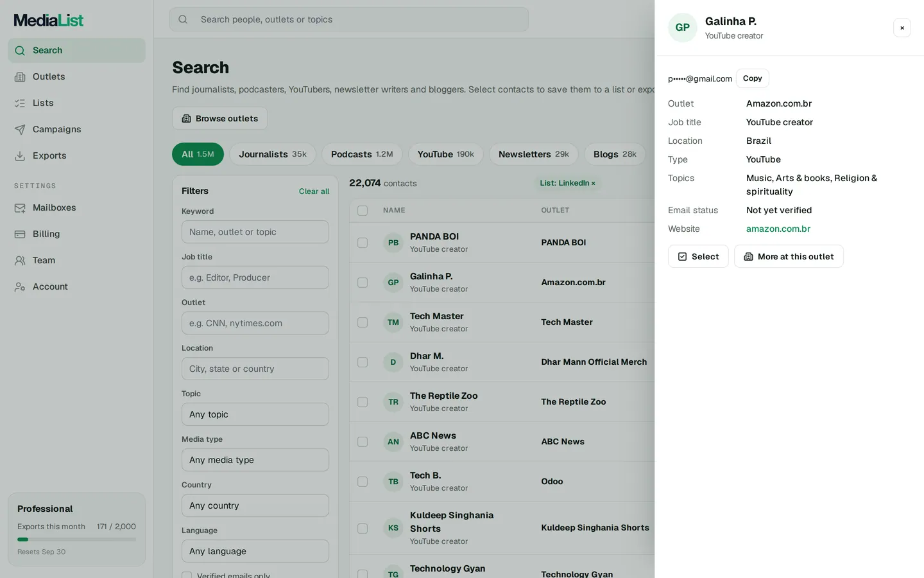Open the Any language dropdown
This screenshot has width=924, height=578.
pyautogui.click(x=255, y=551)
